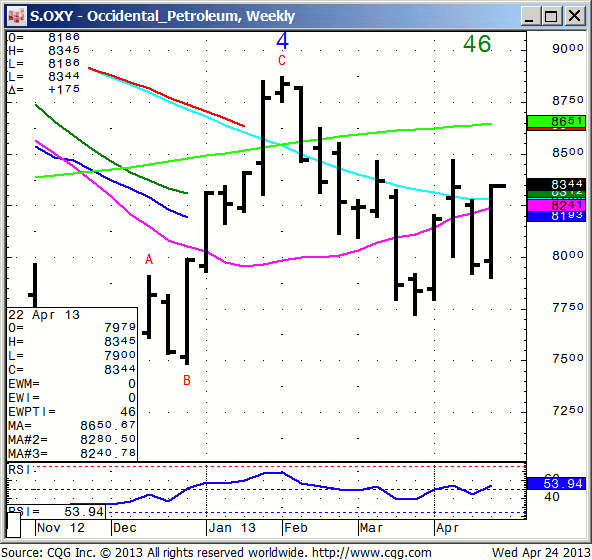
Task: Click the Jan 13 time axis label
Action: [232, 528]
